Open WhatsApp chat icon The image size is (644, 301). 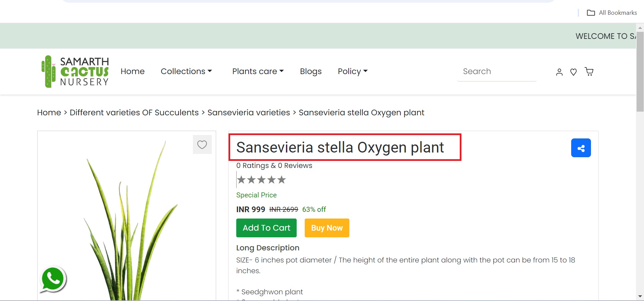tap(53, 279)
